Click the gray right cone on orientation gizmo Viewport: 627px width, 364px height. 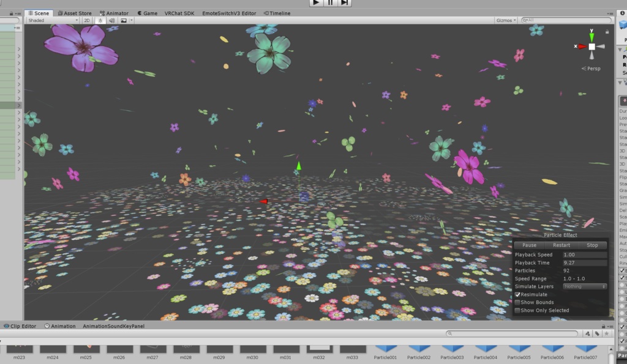601,46
